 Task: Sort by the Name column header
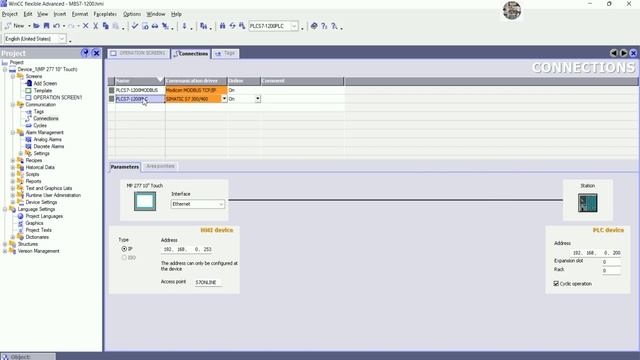coord(140,81)
